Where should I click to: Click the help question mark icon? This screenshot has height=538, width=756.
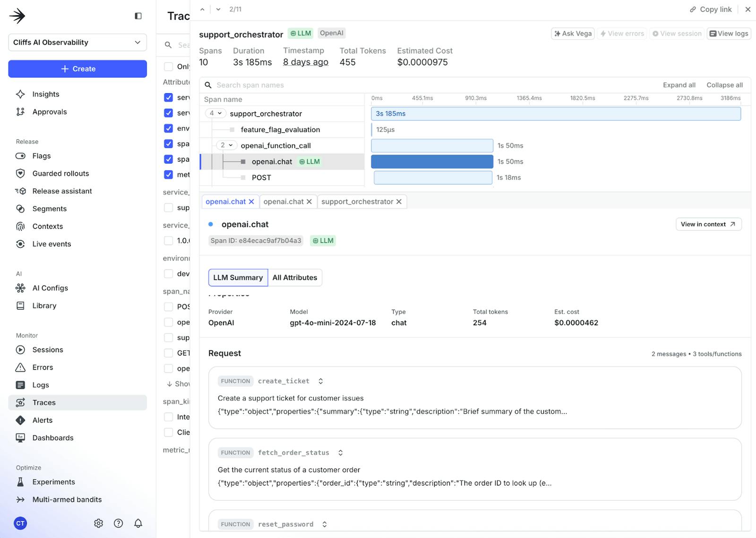119,523
